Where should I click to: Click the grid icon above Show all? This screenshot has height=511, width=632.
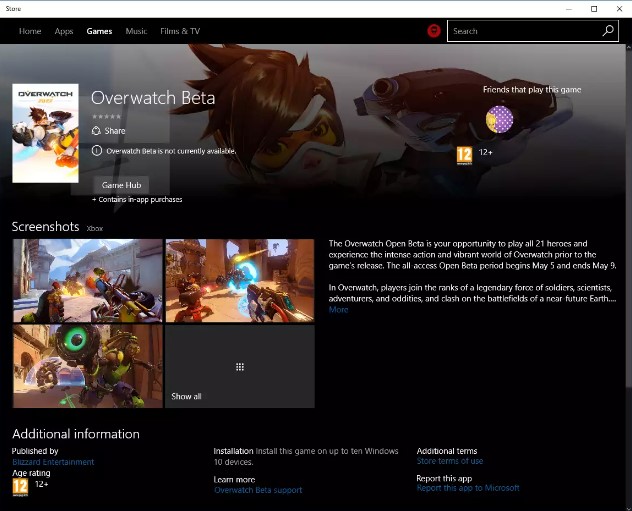(240, 367)
